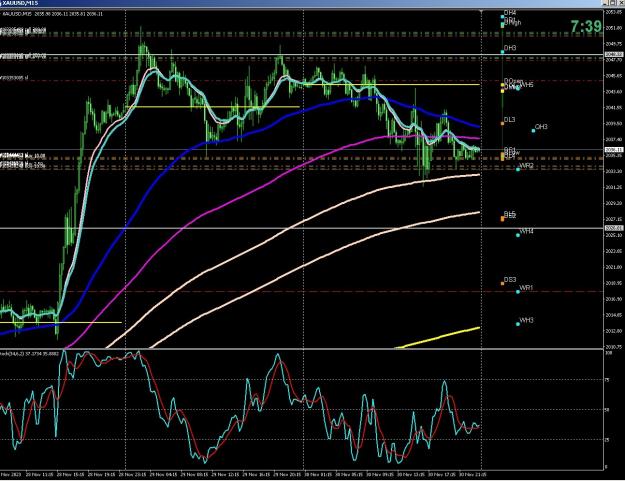Select the upper highlighted price tag on axis
The image size is (625, 481).
[614, 54]
